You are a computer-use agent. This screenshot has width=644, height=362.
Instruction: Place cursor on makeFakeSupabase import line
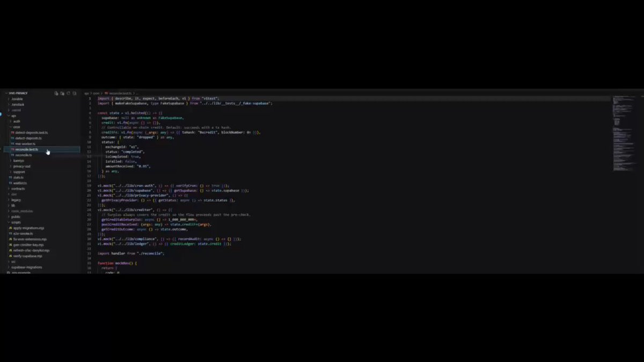click(x=185, y=103)
